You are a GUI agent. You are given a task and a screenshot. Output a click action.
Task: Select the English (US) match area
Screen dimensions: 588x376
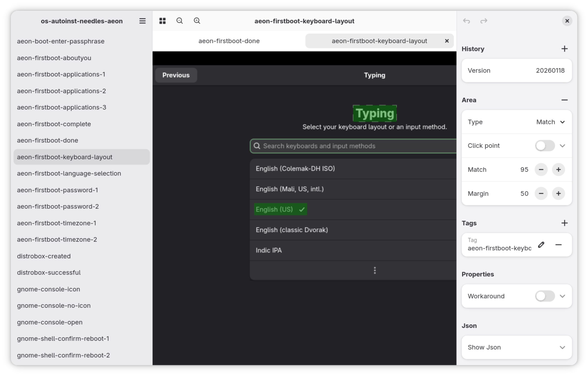click(x=281, y=210)
